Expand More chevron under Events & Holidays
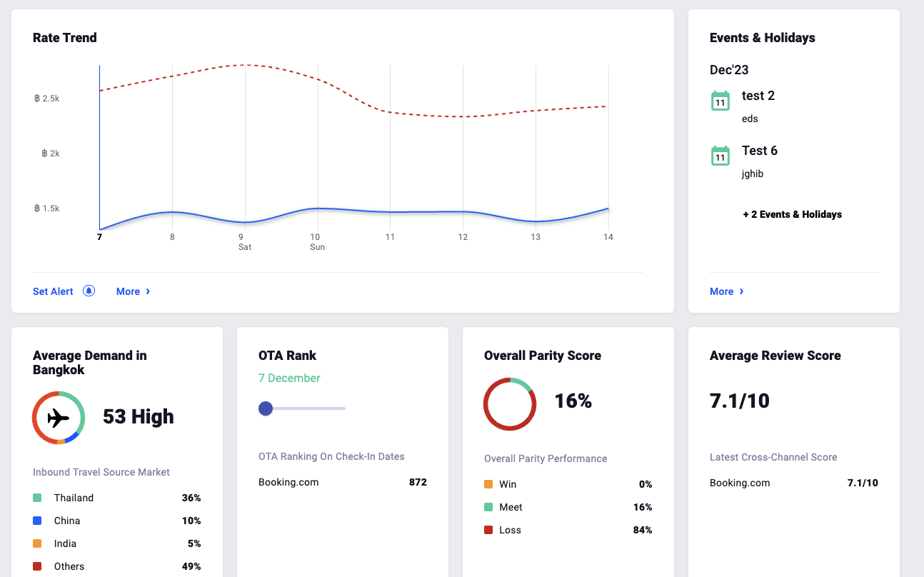 (741, 291)
